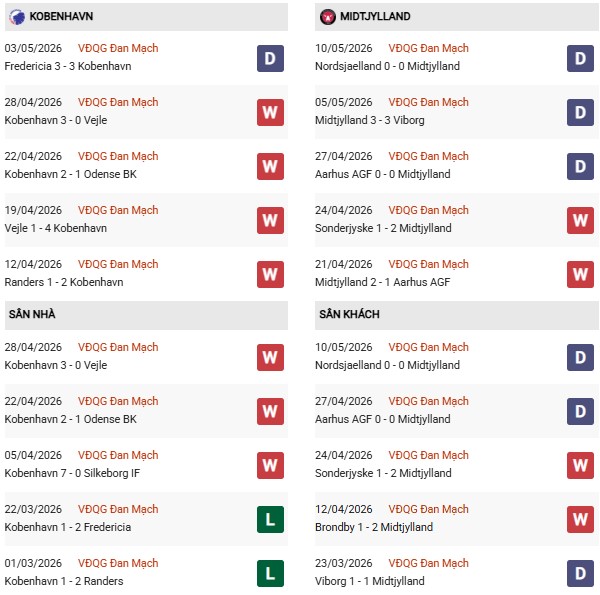The image size is (600, 595).
Task: Select the SÂN NHÀ section header
Action: pos(146,315)
